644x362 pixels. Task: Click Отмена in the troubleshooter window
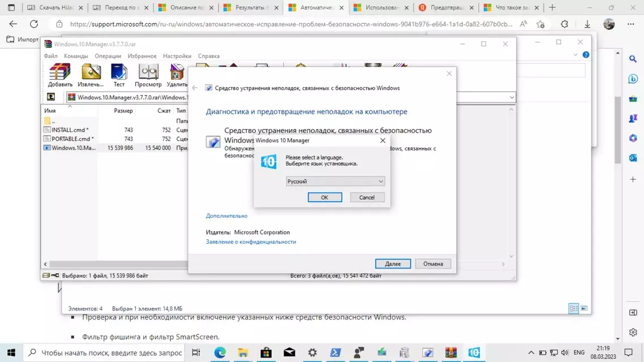[x=433, y=264]
